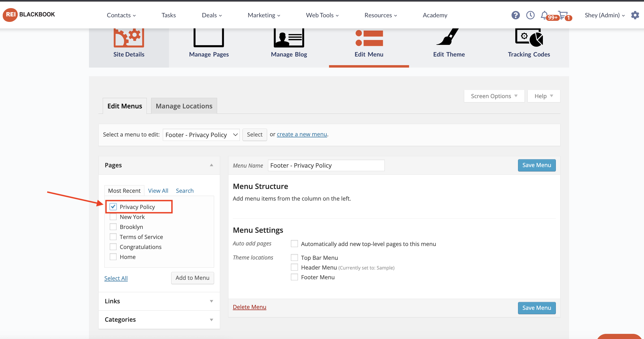Click the Delete Menu link
Screen dimensions: 644x339
tap(250, 307)
